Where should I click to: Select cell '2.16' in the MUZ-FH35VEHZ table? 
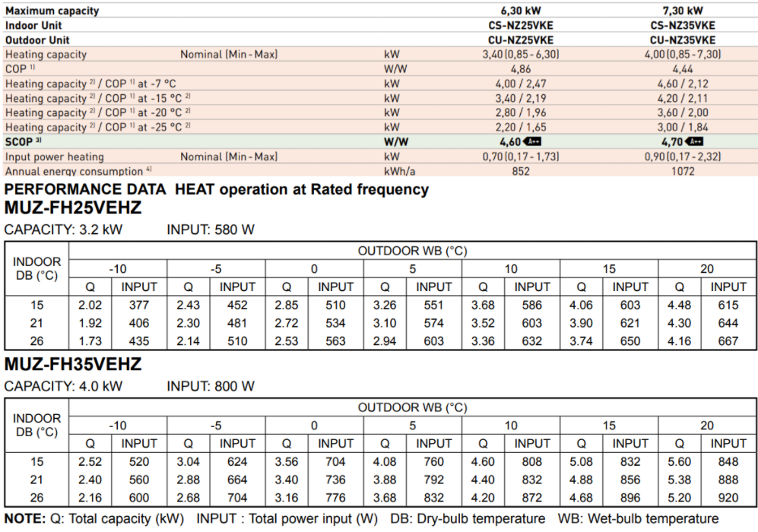(90, 498)
